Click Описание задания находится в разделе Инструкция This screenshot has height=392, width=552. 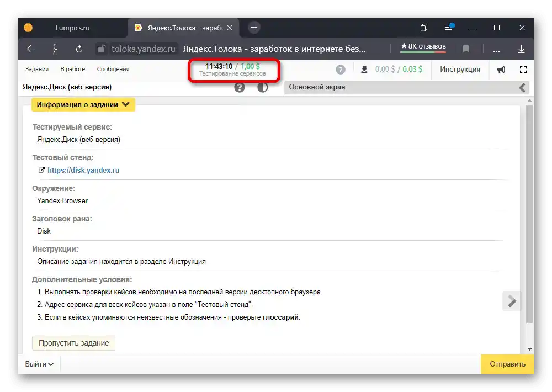tap(121, 262)
